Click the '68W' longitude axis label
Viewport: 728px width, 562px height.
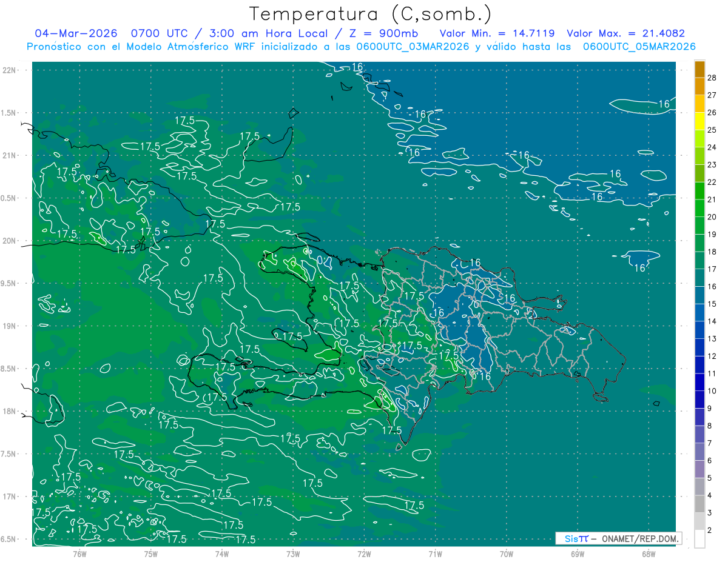tap(648, 554)
